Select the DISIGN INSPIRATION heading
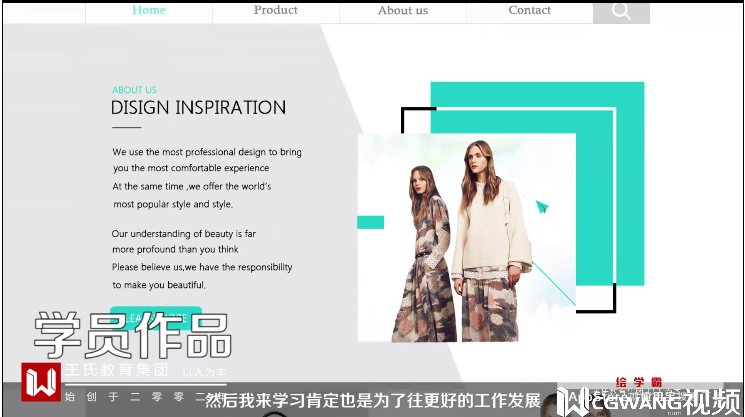 pyautogui.click(x=199, y=108)
